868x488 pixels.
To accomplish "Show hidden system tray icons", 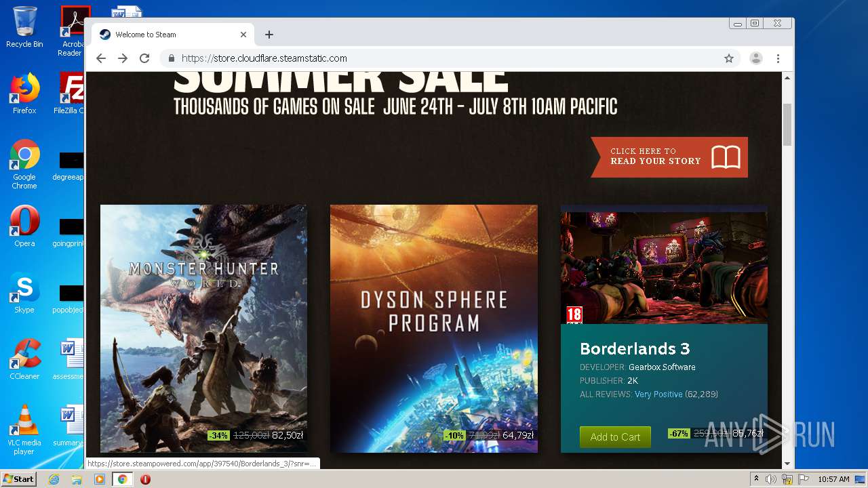I will click(757, 479).
